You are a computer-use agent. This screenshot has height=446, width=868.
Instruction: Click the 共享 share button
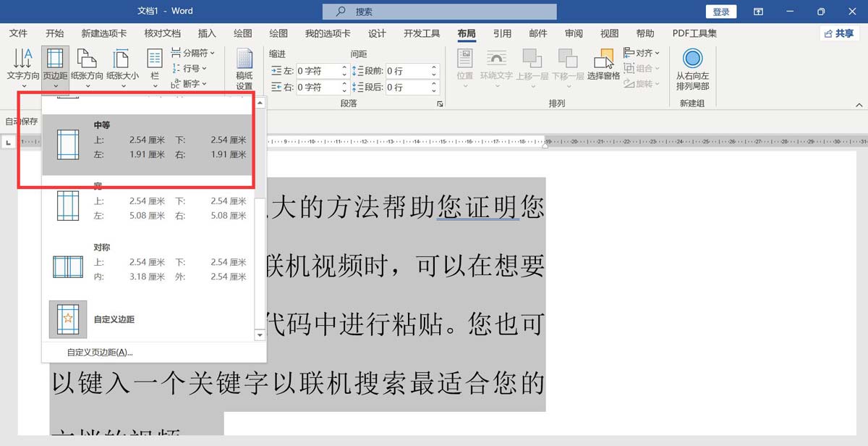(839, 33)
